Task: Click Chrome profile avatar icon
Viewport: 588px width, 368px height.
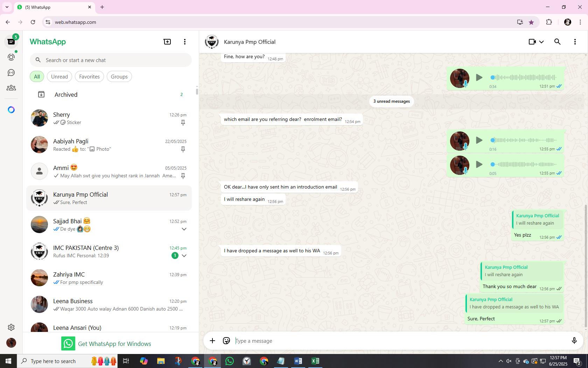Action: [x=568, y=22]
